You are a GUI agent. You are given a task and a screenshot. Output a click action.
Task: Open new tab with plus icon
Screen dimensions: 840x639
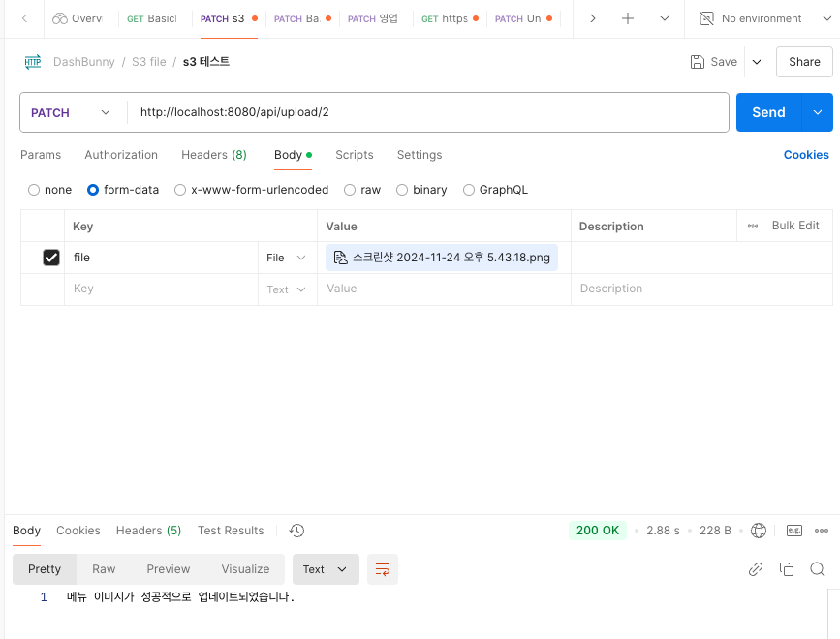point(628,18)
